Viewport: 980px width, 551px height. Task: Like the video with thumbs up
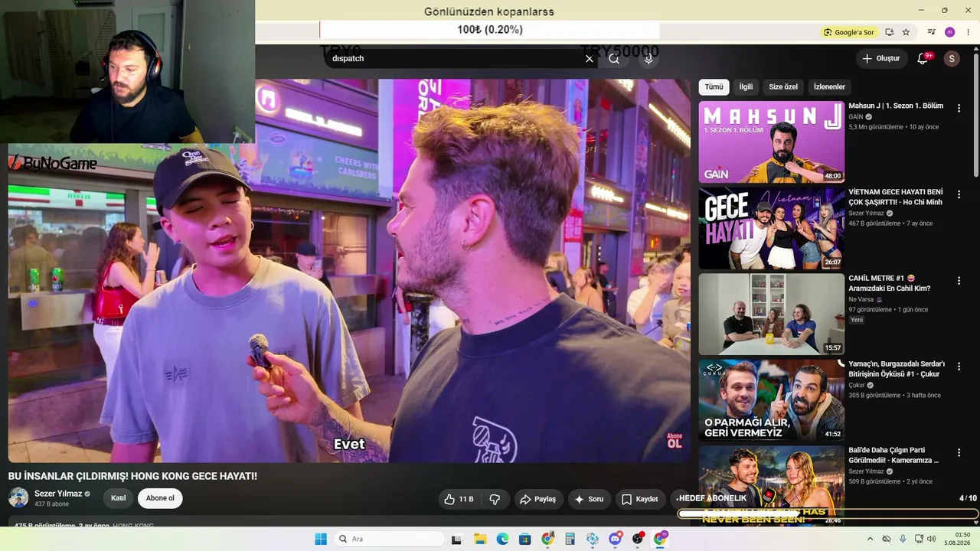(459, 499)
